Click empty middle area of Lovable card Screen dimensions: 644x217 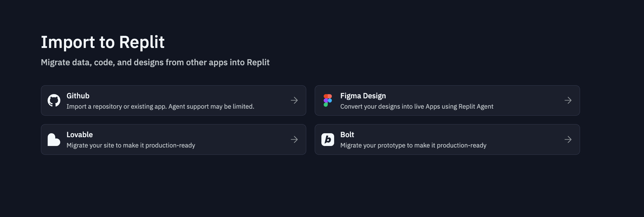point(243,140)
